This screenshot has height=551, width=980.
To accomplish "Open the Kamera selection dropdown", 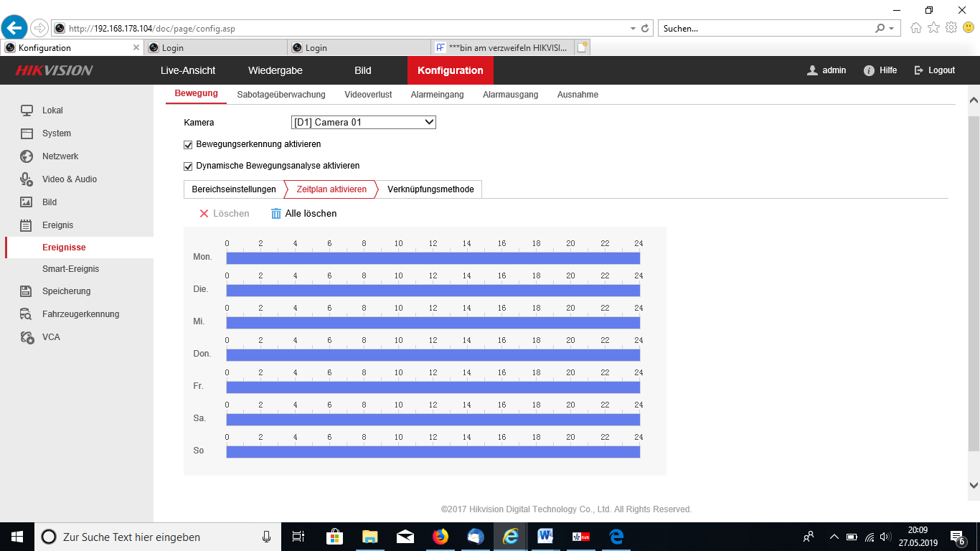I will point(364,123).
